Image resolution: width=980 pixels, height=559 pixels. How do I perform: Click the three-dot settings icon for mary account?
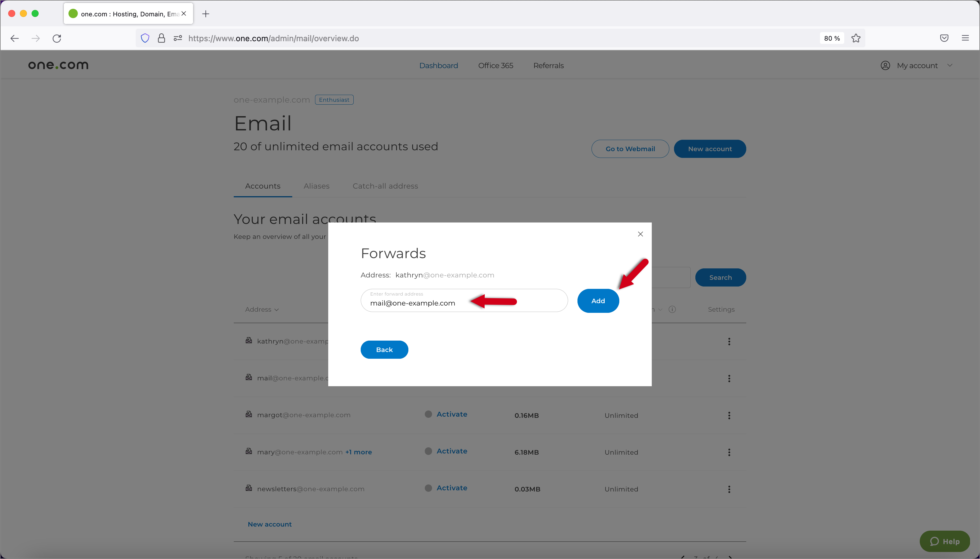coord(729,452)
